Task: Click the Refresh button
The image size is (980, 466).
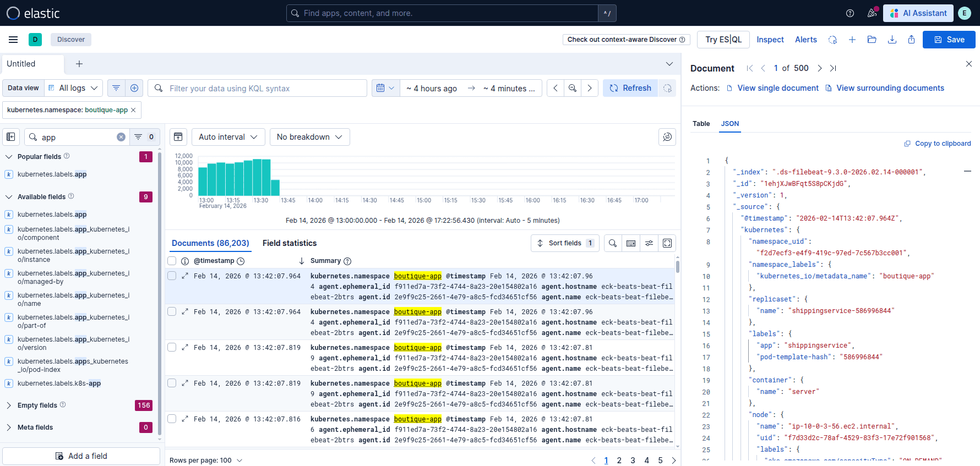Action: click(x=630, y=88)
